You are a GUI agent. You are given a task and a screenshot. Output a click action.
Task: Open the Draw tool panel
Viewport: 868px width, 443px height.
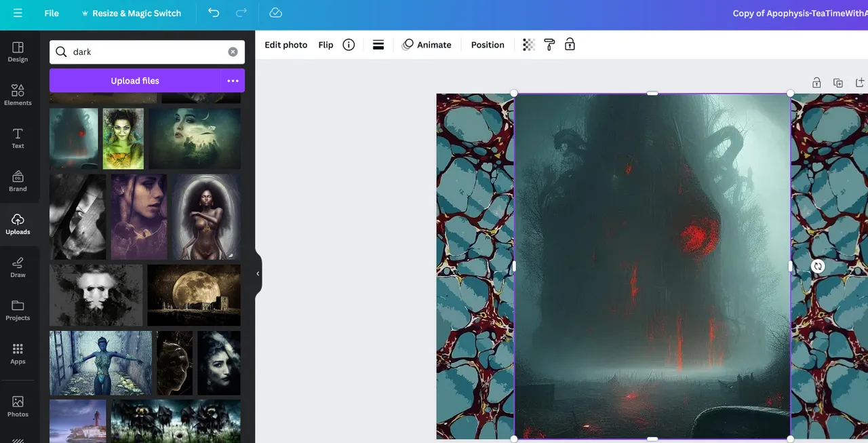[x=18, y=267]
